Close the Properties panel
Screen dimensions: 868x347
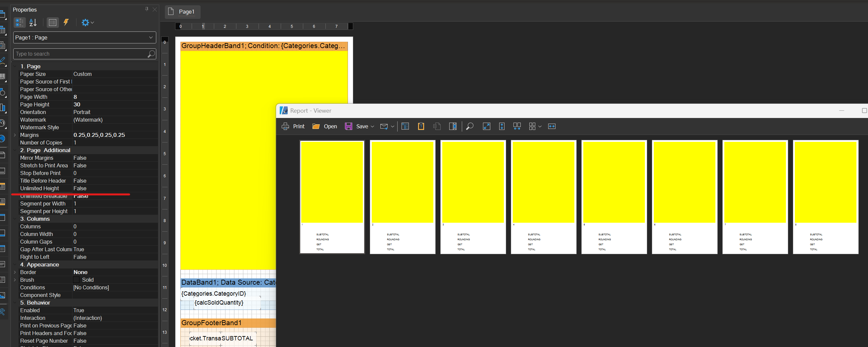click(155, 9)
